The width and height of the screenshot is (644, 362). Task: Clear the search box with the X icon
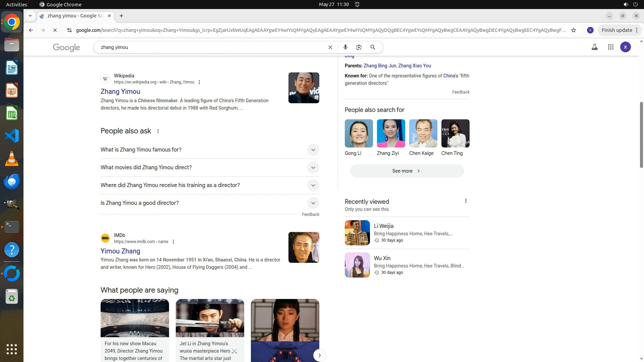pyautogui.click(x=330, y=47)
